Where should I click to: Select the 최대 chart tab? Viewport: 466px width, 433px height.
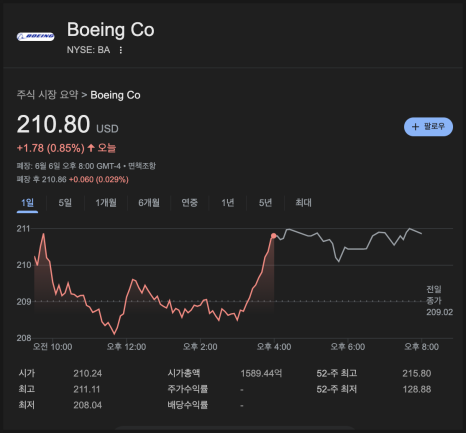[x=303, y=203]
